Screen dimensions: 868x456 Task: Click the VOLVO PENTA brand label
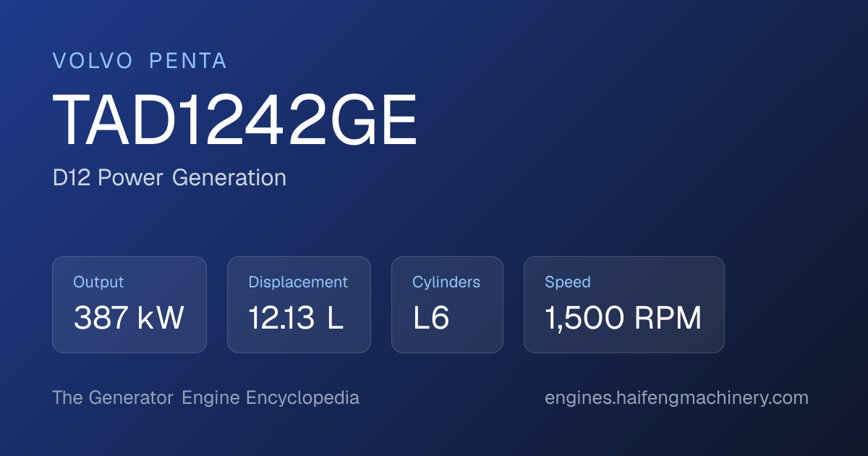click(140, 62)
